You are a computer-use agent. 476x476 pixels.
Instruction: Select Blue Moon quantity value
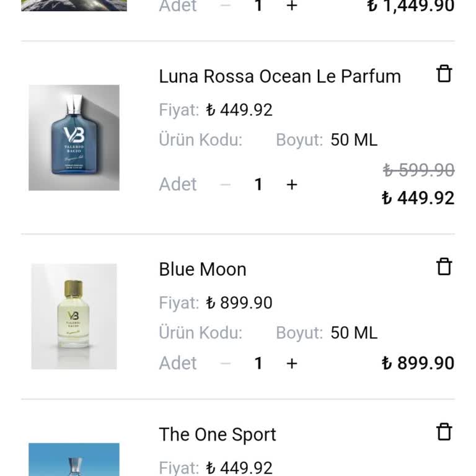click(258, 363)
